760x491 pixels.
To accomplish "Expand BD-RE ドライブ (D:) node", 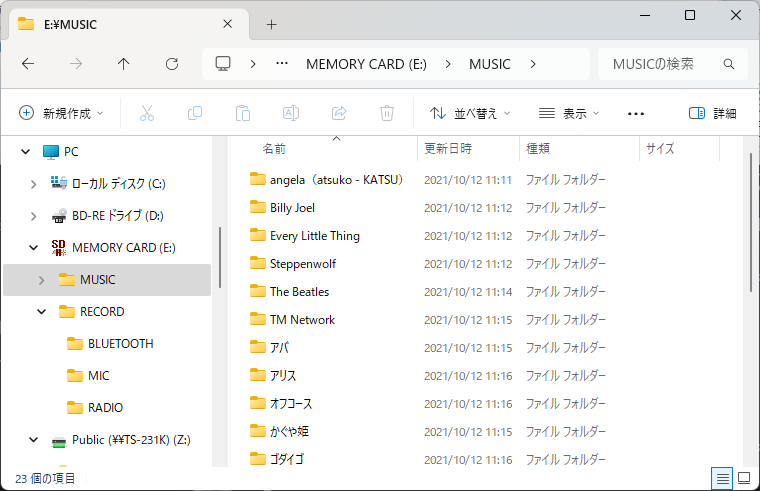I will (33, 216).
